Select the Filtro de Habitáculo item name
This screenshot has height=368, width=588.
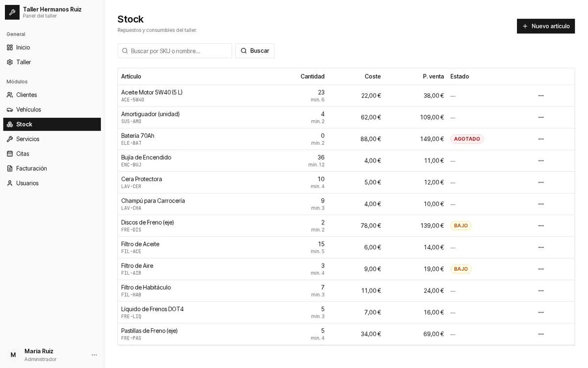(146, 287)
